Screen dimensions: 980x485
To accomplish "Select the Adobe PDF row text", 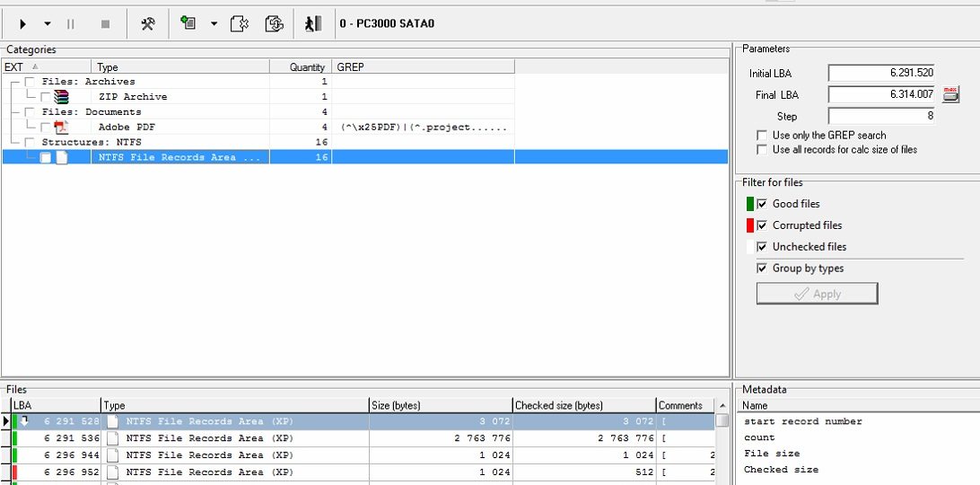I will pyautogui.click(x=127, y=127).
